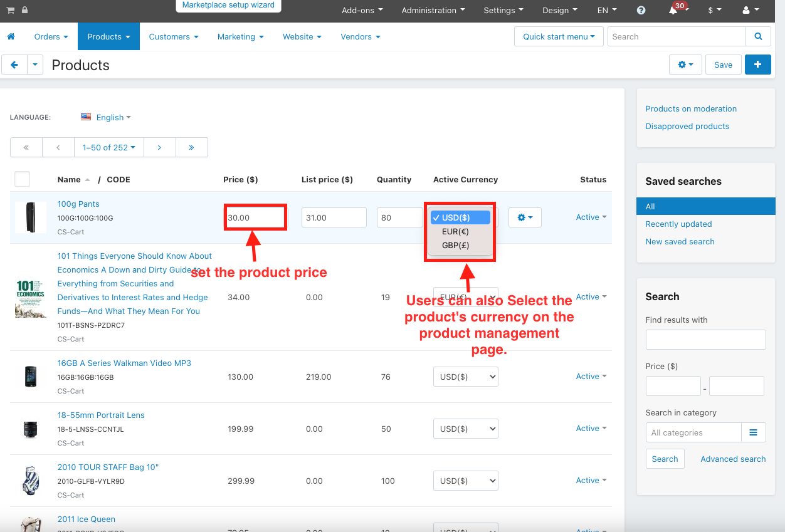The width and height of the screenshot is (785, 532).
Task: Open currency dropdown for 2010 TOUR STAFF Bag
Action: [x=466, y=481]
